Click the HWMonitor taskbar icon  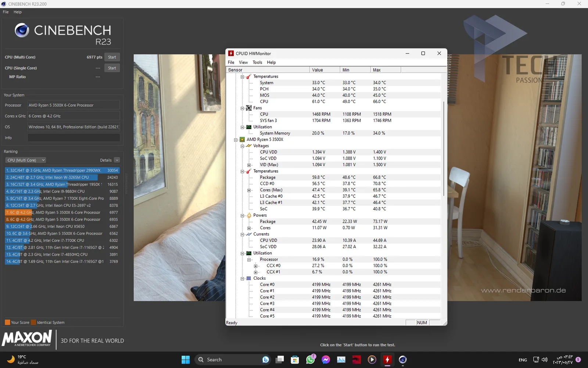pos(387,360)
